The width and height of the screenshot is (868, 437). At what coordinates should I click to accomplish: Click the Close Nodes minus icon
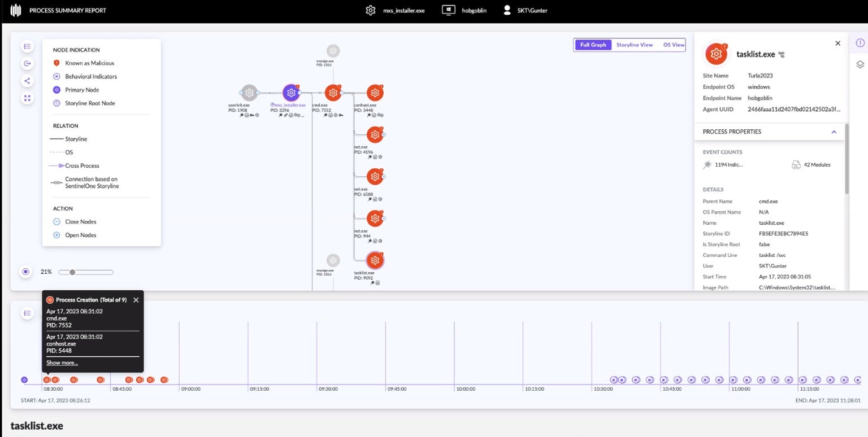57,222
